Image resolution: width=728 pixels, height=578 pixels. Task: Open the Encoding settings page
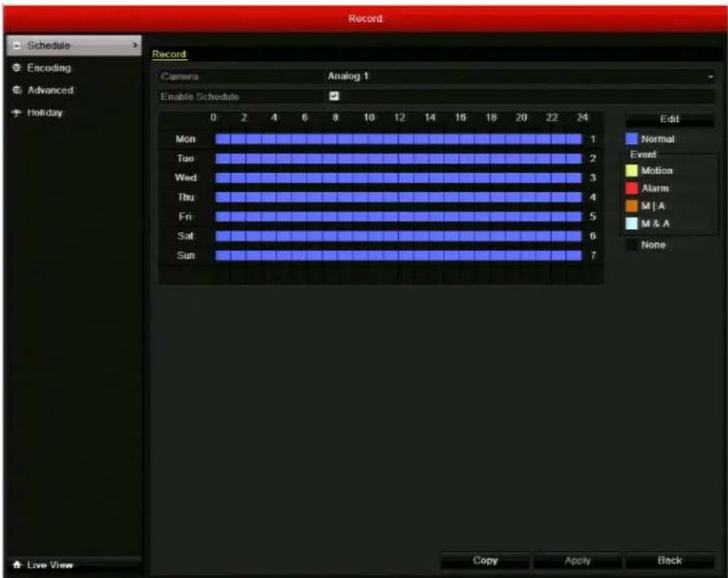tap(49, 68)
